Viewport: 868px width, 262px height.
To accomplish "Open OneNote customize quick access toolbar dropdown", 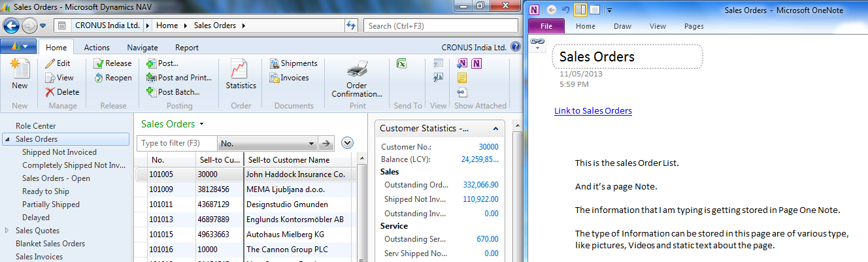I will click(609, 10).
